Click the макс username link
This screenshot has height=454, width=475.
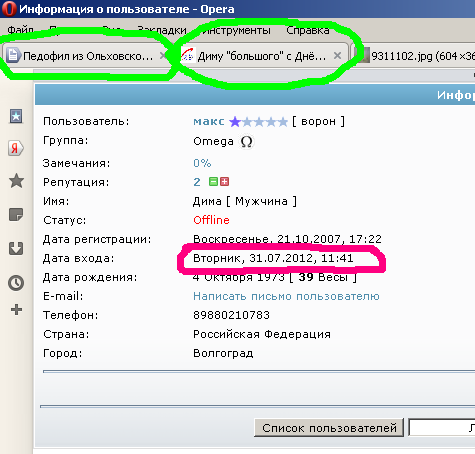pos(209,121)
